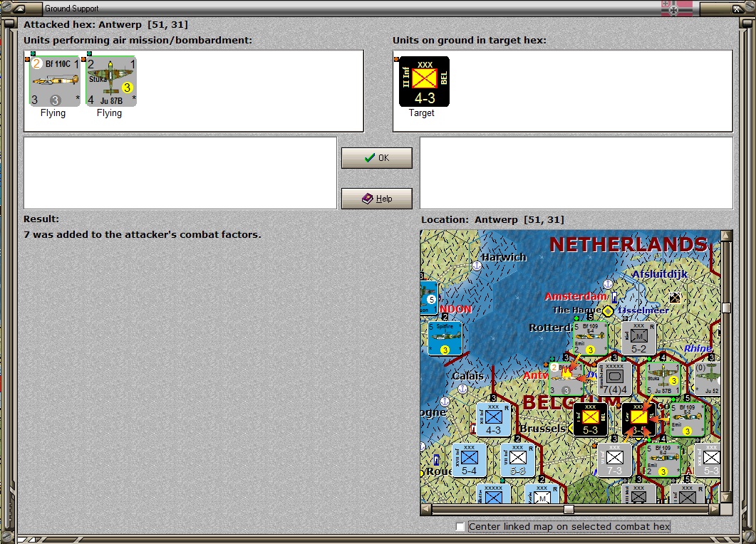Open the Help button

tap(376, 199)
